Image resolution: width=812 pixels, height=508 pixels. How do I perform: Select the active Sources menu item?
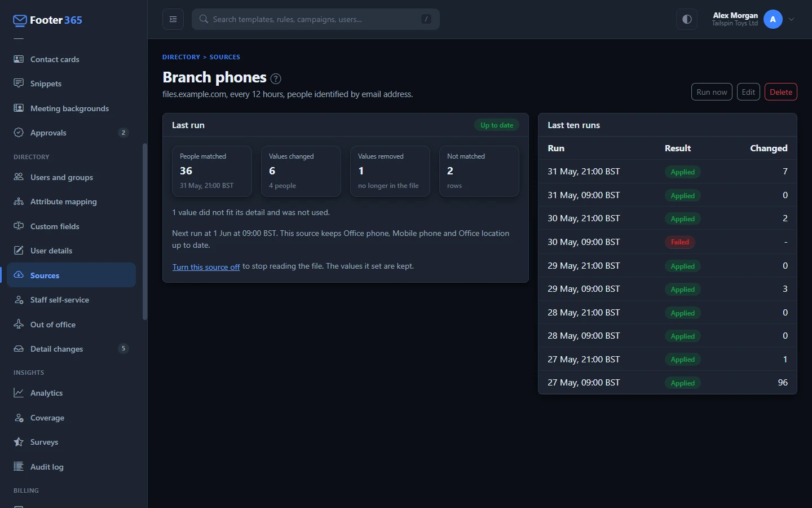(71, 275)
